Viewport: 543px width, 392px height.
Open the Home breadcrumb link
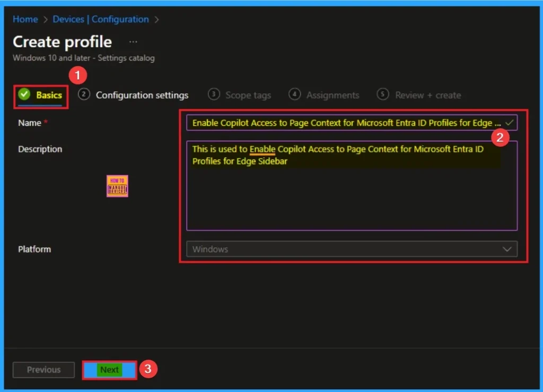pos(25,19)
